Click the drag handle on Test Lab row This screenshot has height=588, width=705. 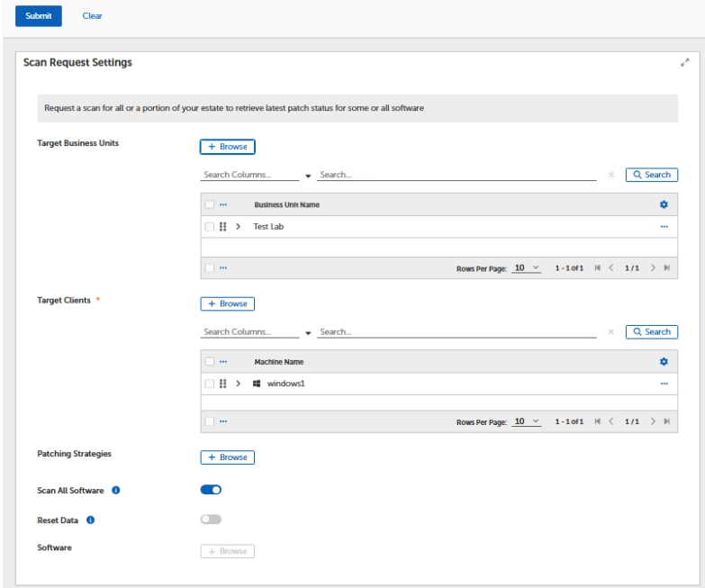(x=224, y=227)
